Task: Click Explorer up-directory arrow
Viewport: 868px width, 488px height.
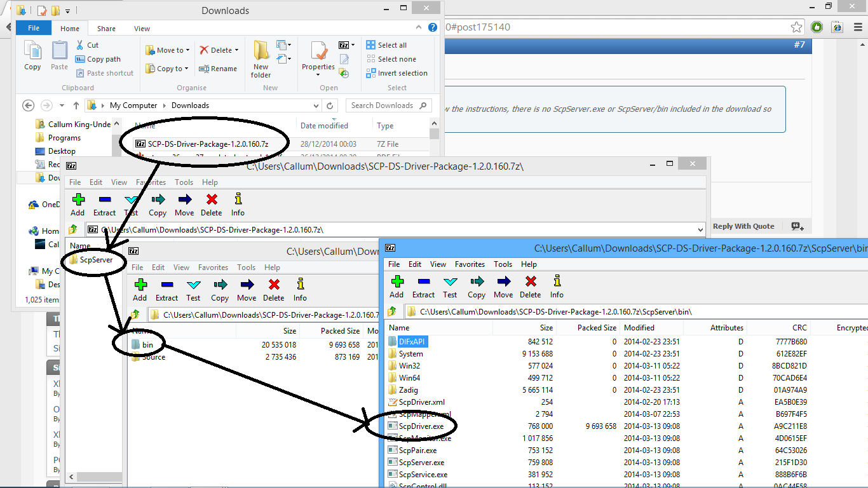Action: point(76,105)
